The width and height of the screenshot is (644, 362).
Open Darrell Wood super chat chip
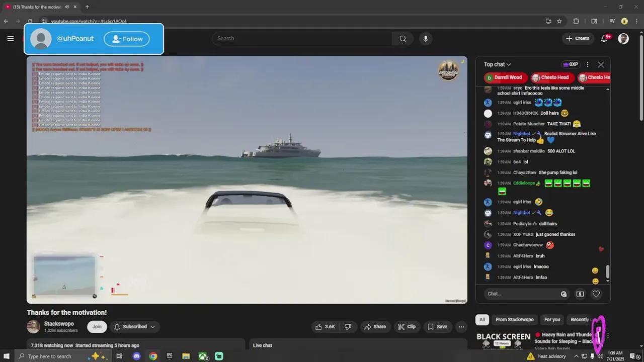506,77
